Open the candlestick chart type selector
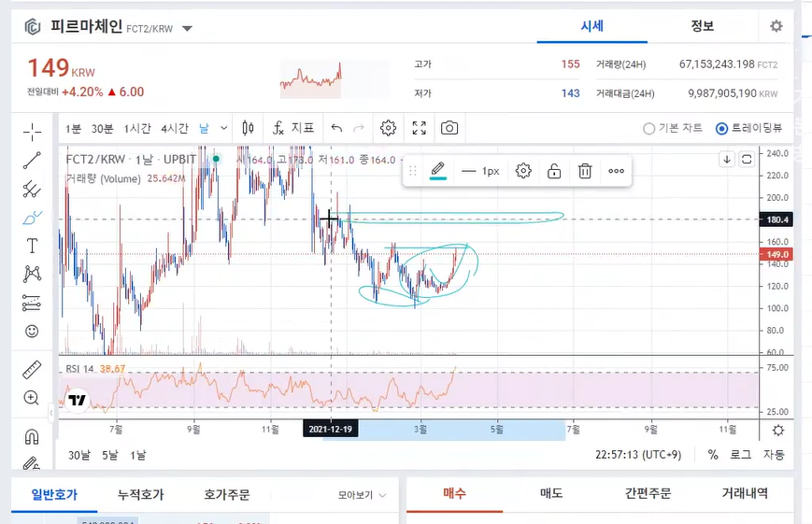Screen dimensions: 812x524 [248, 128]
